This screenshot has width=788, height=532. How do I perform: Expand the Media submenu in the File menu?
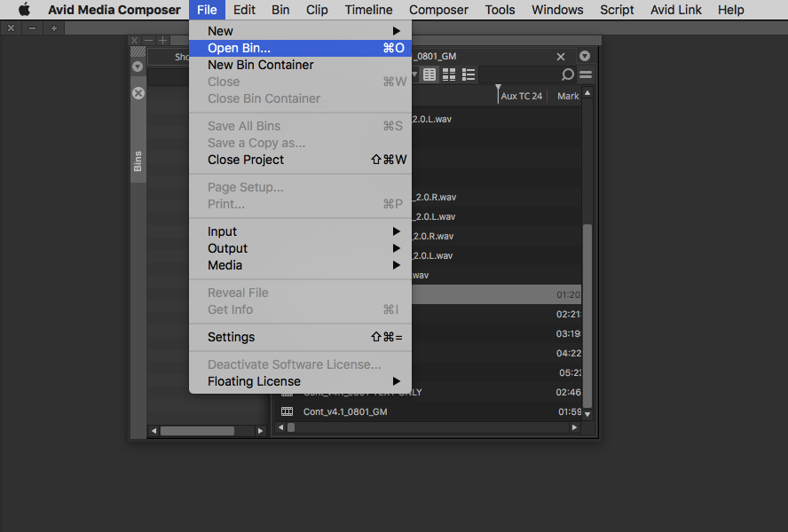pyautogui.click(x=225, y=265)
